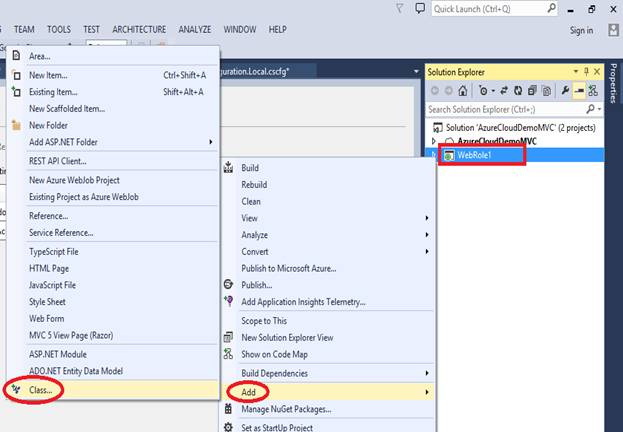Select the WebRole1 project
The image size is (623, 432).
click(474, 155)
